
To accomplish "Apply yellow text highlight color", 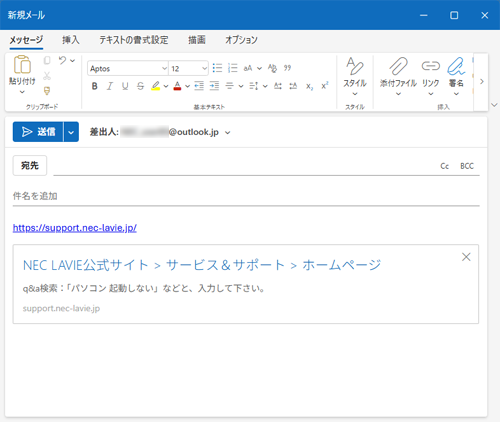I will [155, 86].
